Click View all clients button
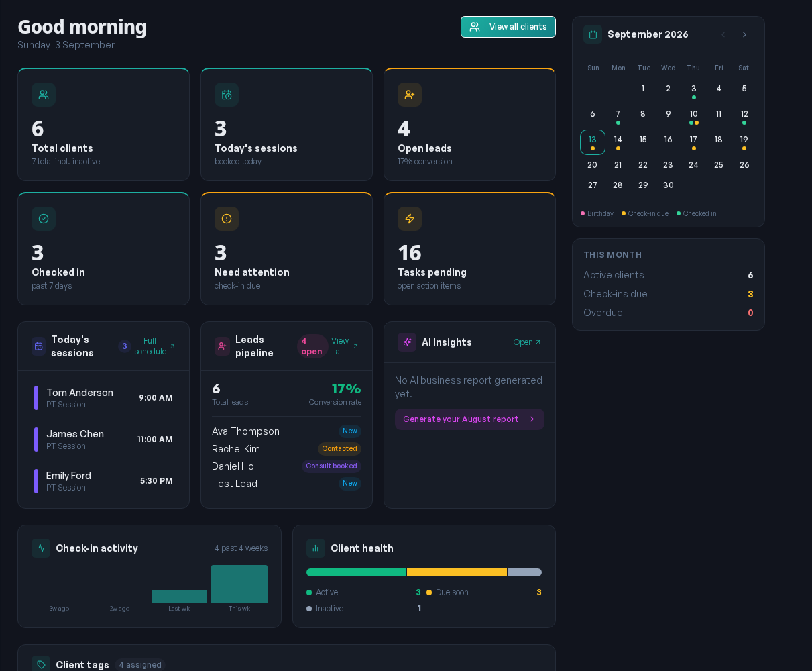Viewport: 812px width, 671px height. click(508, 27)
